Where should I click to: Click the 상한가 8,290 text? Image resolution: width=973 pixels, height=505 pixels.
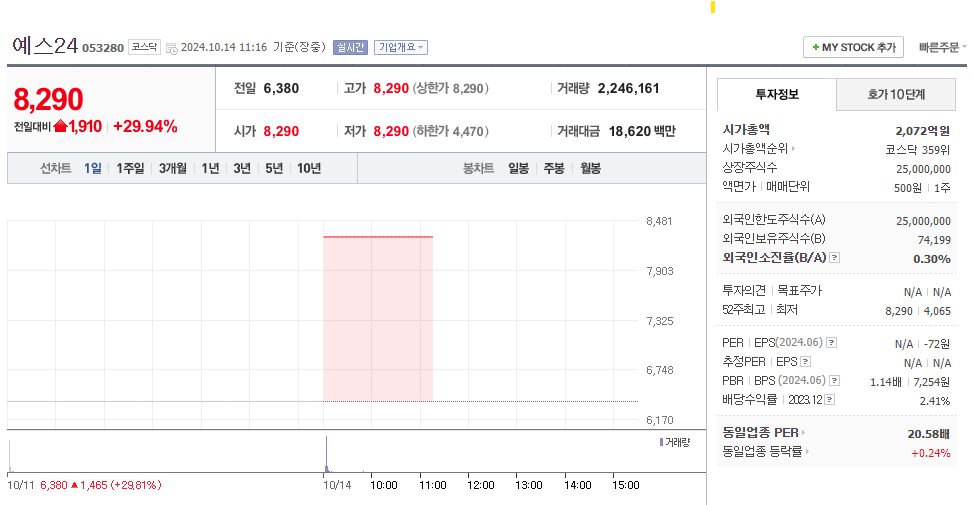coord(451,88)
